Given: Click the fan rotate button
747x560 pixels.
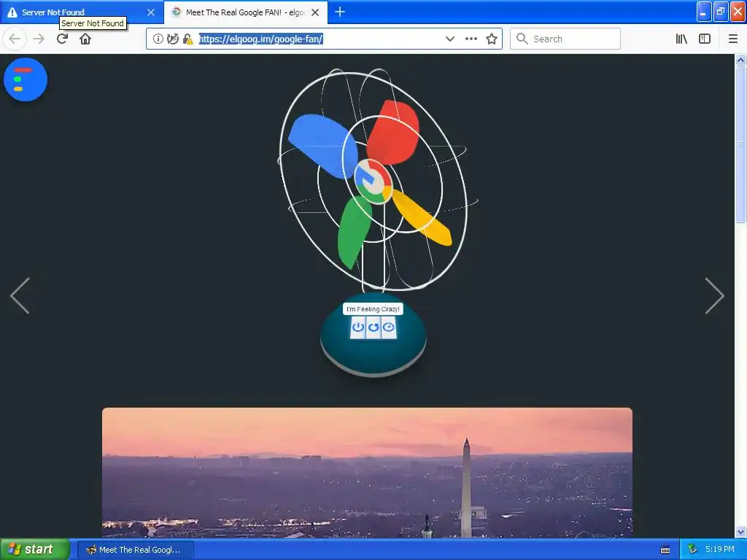Looking at the screenshot, I should (373, 327).
